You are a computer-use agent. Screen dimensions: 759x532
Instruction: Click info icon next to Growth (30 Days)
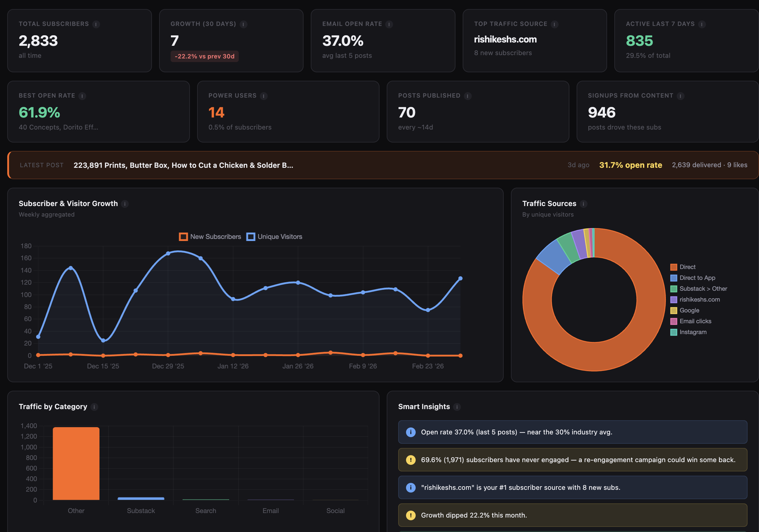coord(244,24)
